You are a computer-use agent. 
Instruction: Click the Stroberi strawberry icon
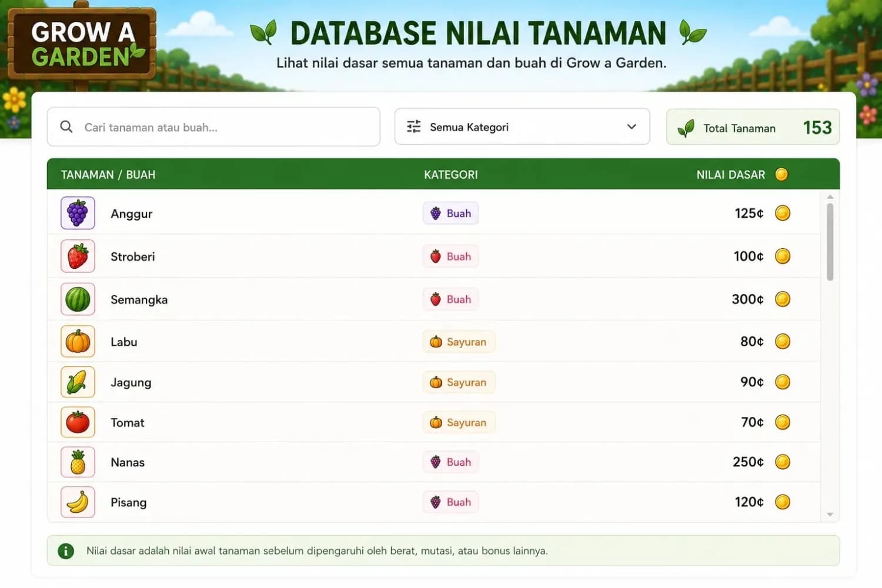click(78, 256)
